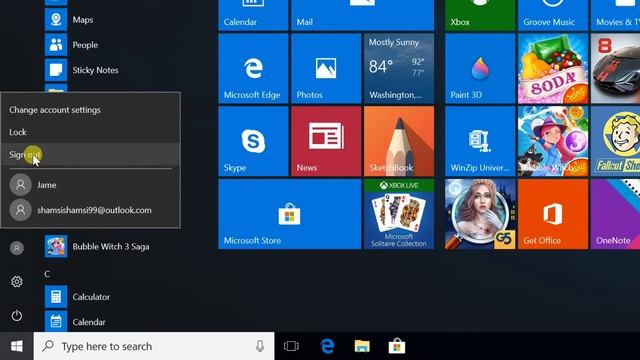Switch to shamsishamsi99@outlook.com account
640x360 pixels.
(x=90, y=210)
